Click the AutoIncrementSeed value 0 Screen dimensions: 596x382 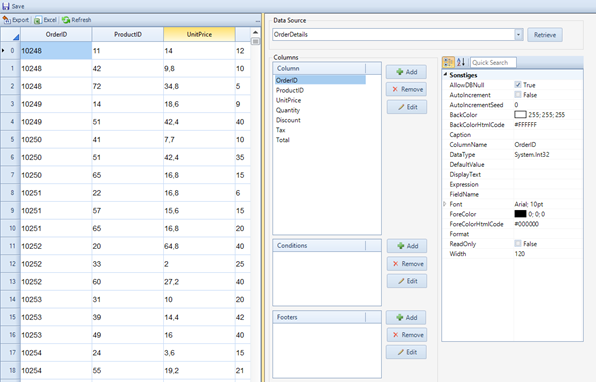(516, 105)
